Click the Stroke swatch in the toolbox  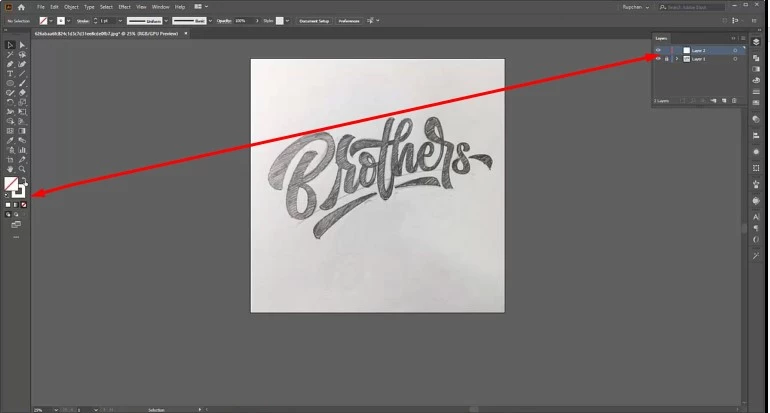pos(20,192)
